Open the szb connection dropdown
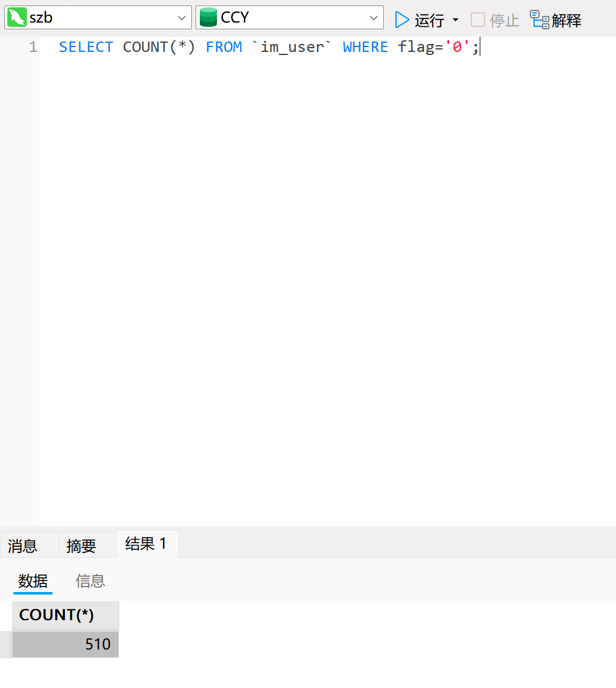 pos(182,16)
